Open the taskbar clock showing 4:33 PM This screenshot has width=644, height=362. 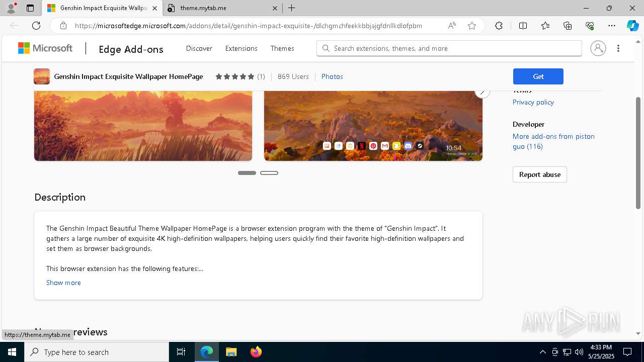[x=601, y=352]
